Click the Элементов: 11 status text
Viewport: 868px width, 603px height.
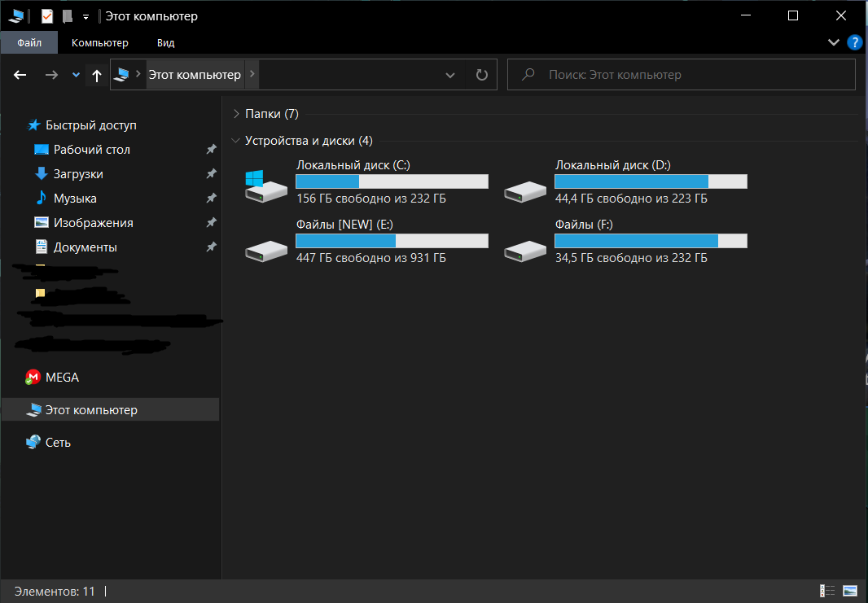click(x=55, y=592)
